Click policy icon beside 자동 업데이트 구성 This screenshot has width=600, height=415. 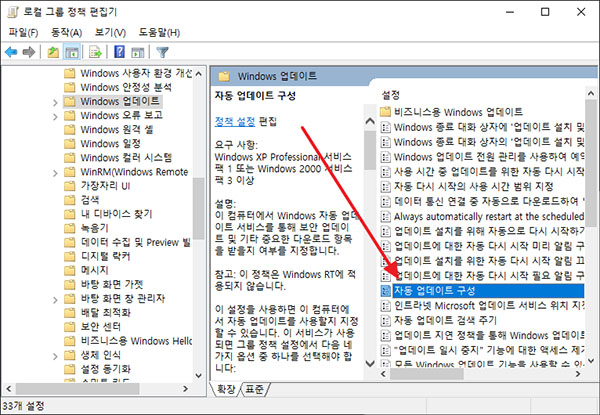tap(386, 291)
